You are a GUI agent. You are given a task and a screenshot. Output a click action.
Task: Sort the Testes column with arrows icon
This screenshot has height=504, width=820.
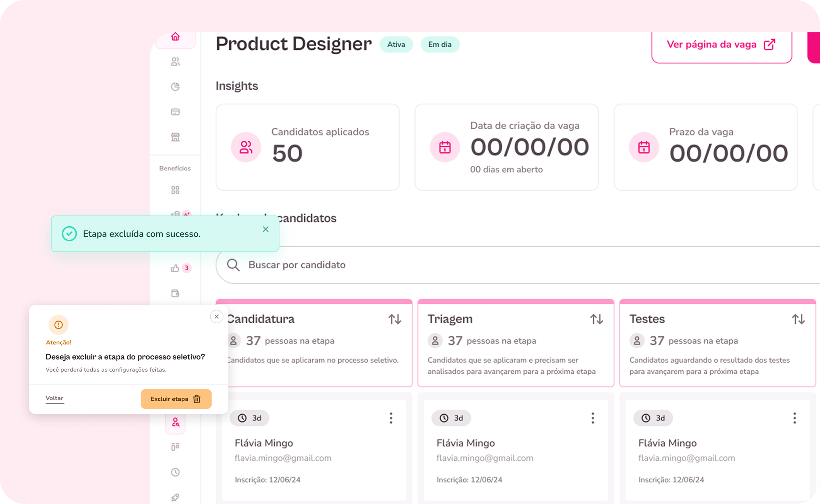click(x=798, y=319)
